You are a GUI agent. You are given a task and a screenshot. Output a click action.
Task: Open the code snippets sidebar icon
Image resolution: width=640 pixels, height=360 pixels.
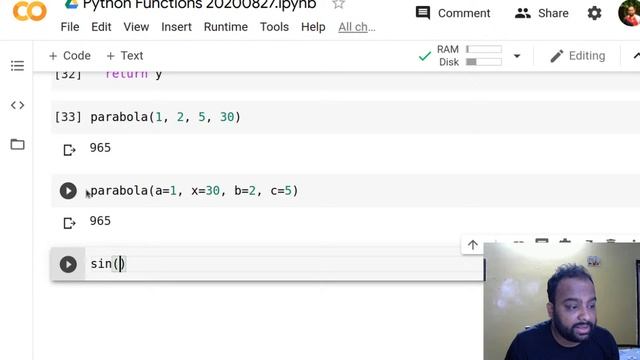(x=17, y=105)
